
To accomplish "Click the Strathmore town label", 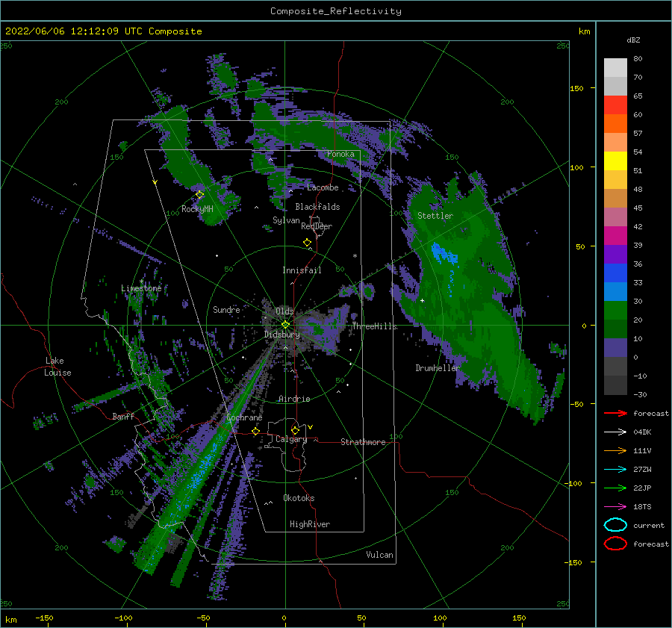I will point(363,442).
